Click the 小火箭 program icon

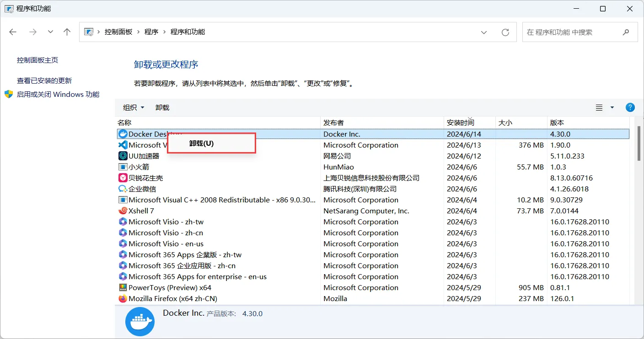[x=123, y=167]
